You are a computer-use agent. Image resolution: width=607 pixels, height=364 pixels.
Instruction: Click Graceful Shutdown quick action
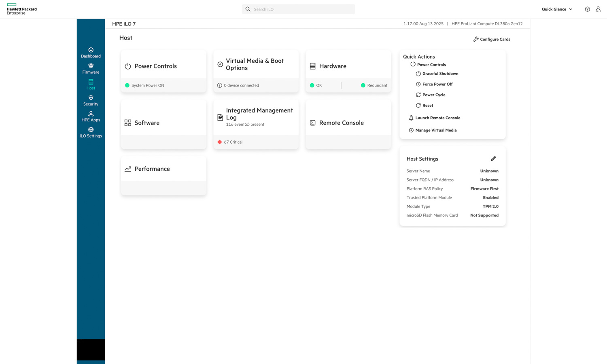[440, 74]
